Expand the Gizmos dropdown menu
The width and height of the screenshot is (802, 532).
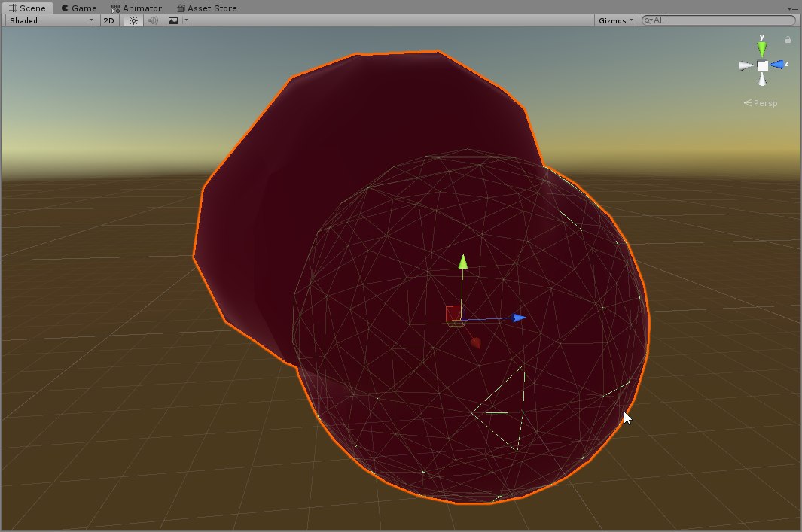click(616, 20)
